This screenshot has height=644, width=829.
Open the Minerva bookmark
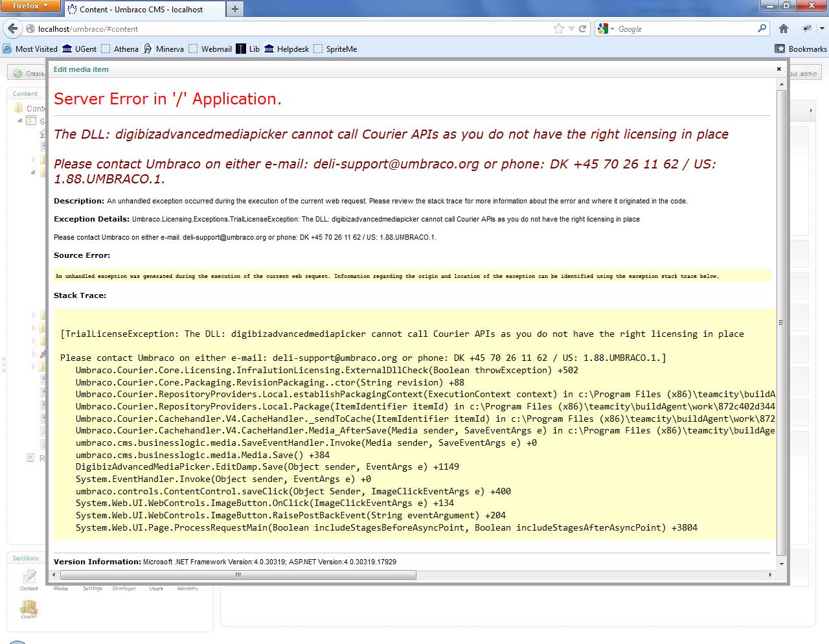[x=163, y=49]
